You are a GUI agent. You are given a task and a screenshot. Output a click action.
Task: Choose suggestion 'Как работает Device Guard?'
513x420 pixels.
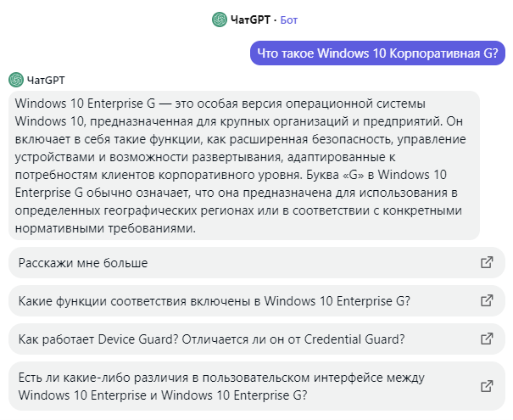(x=257, y=339)
